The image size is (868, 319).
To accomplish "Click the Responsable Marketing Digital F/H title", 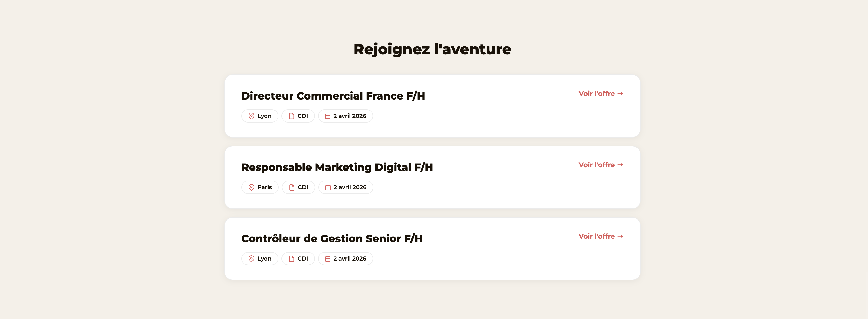I will (337, 167).
